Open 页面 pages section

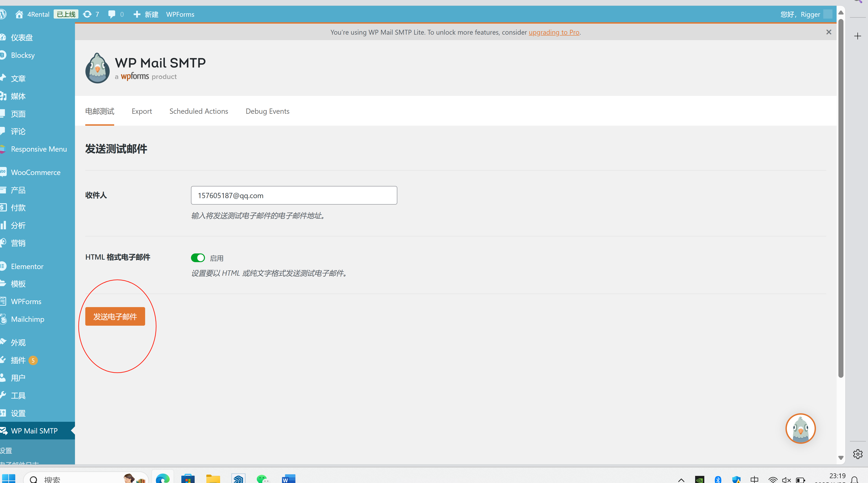18,114
